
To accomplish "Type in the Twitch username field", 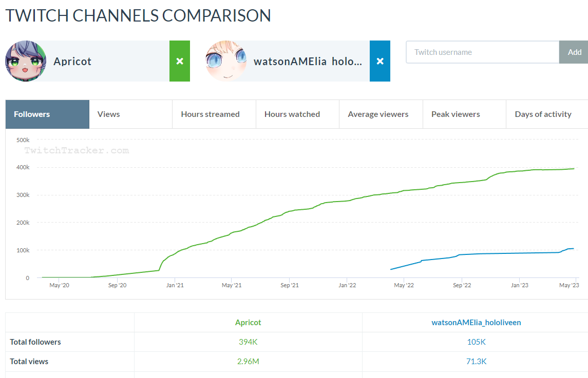I will click(x=482, y=52).
